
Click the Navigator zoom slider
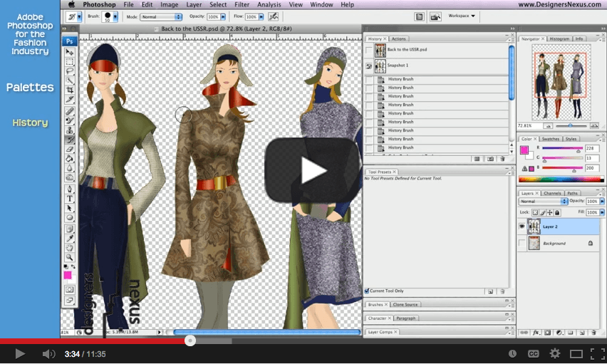point(571,126)
